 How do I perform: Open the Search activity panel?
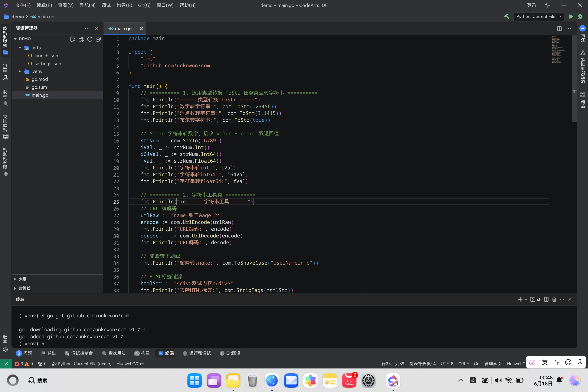5,98
